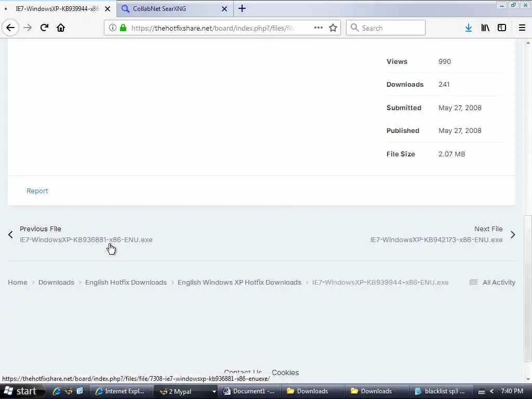Show site information via the info icon
The height and width of the screenshot is (399, 532).
[x=113, y=28]
